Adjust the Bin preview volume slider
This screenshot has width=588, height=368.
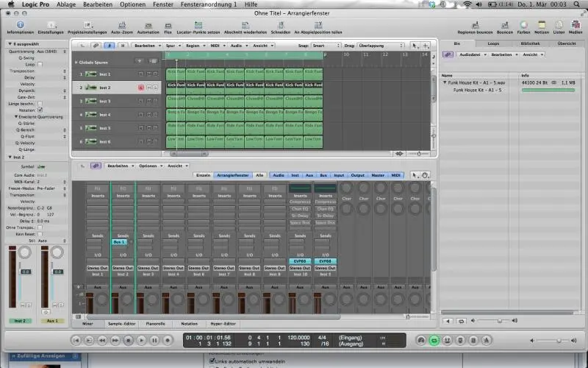[500, 321]
